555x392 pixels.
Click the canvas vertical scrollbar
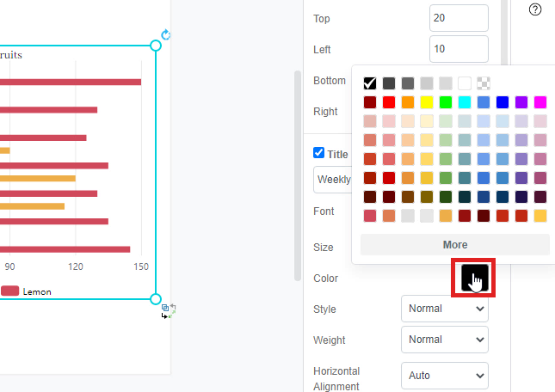[298, 172]
